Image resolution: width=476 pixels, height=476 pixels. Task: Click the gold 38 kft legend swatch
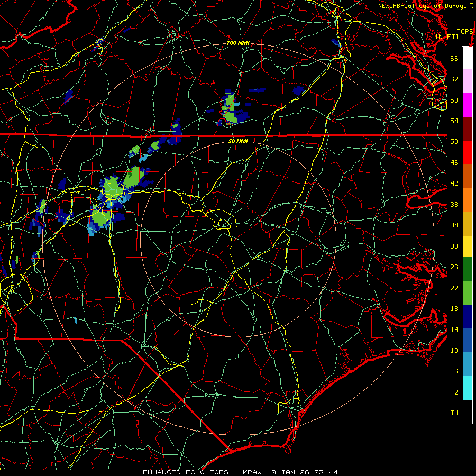[x=467, y=224]
